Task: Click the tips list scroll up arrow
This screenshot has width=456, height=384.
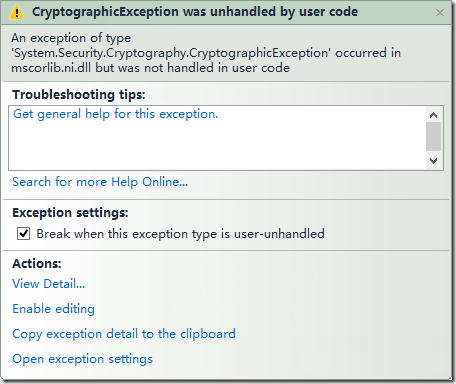Action: pos(433,115)
